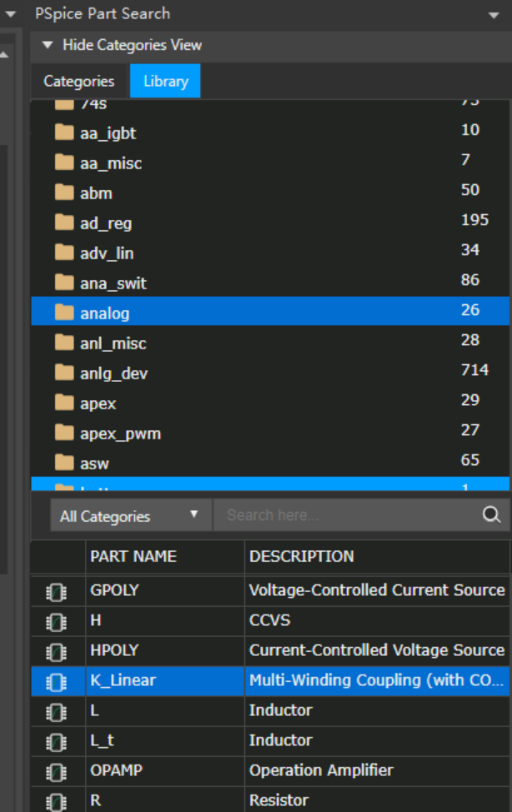Click the analog folder icon
Viewport: 512px width, 812px height.
point(64,313)
